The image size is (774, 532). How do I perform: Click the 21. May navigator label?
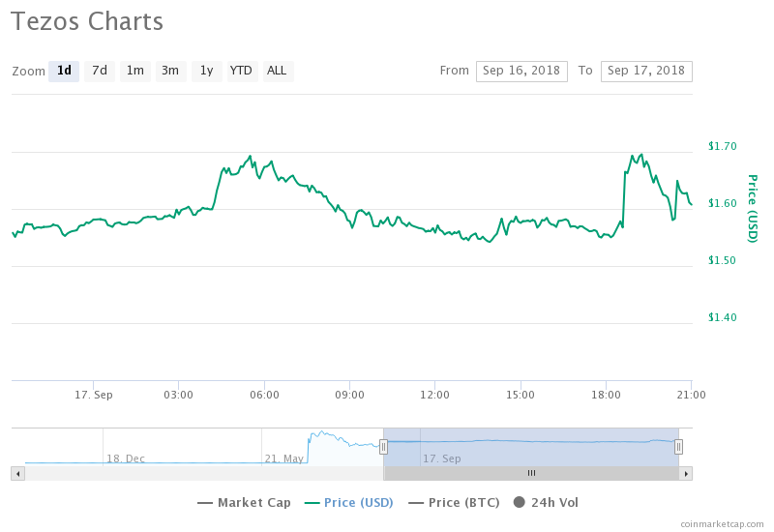[283, 458]
